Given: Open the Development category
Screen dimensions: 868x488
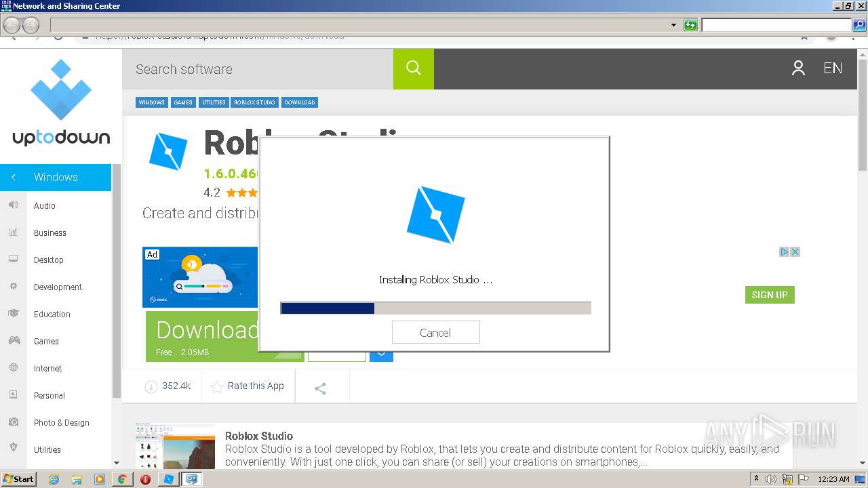Looking at the screenshot, I should 58,287.
